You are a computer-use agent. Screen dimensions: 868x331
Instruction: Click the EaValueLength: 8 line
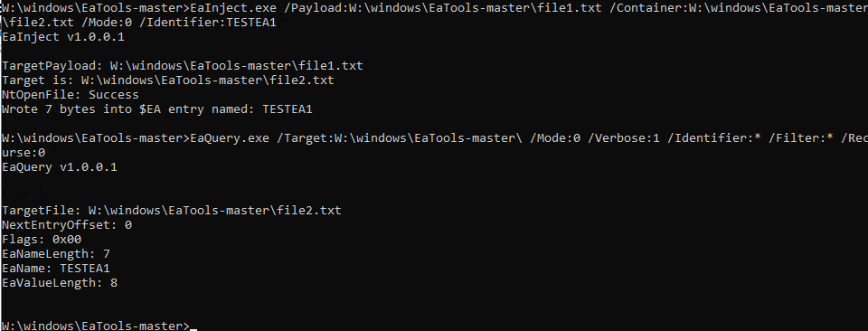[60, 283]
